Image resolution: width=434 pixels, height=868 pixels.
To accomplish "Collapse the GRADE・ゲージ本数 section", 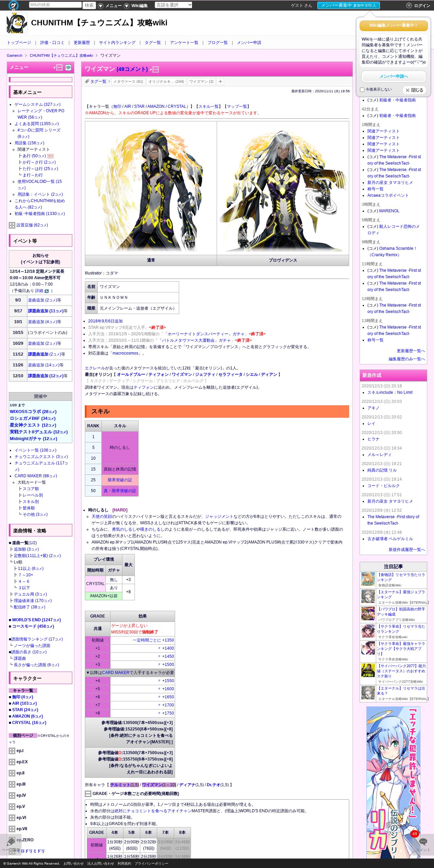I will tap(88, 794).
